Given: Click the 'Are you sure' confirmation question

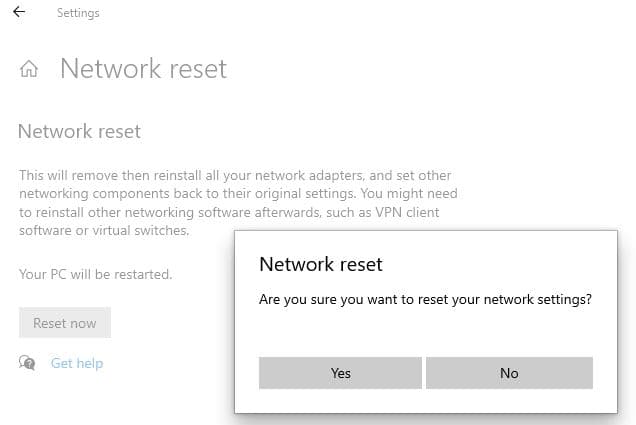Looking at the screenshot, I should point(425,299).
